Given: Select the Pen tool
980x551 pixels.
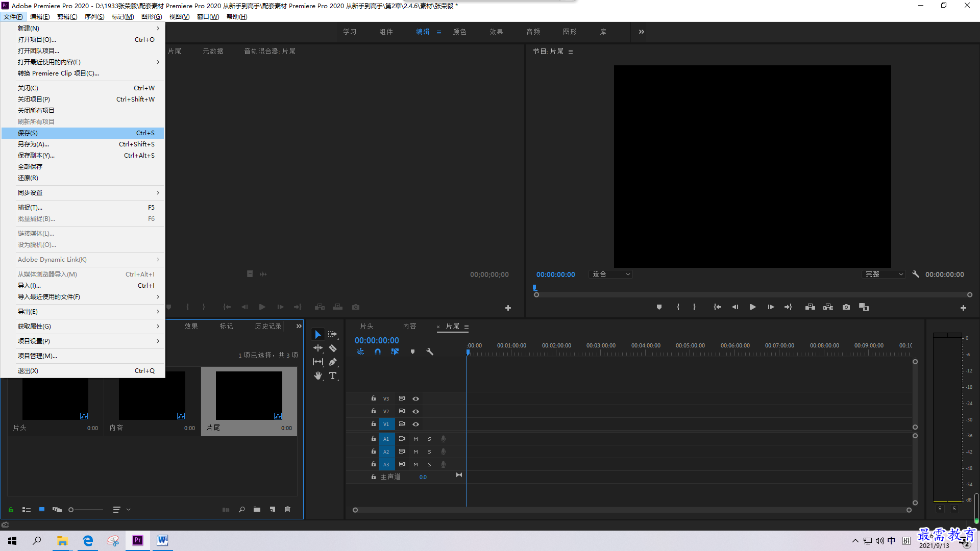Looking at the screenshot, I should tap(333, 362).
